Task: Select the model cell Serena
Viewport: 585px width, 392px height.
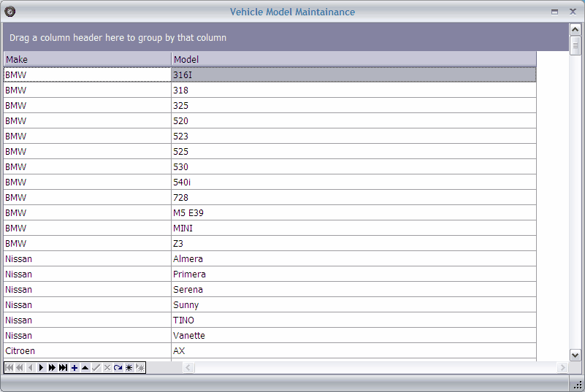Action: 353,289
